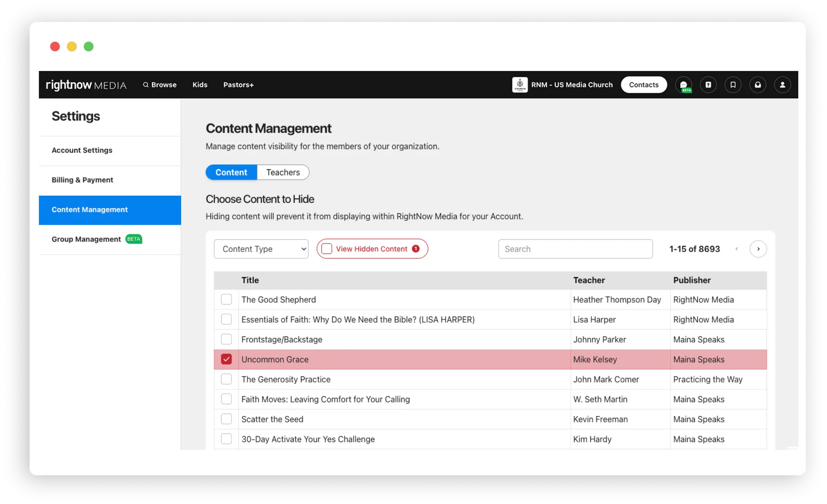The width and height of the screenshot is (827, 504).
Task: Check the 30-Day Activate Your Yes checkbox
Action: point(226,439)
